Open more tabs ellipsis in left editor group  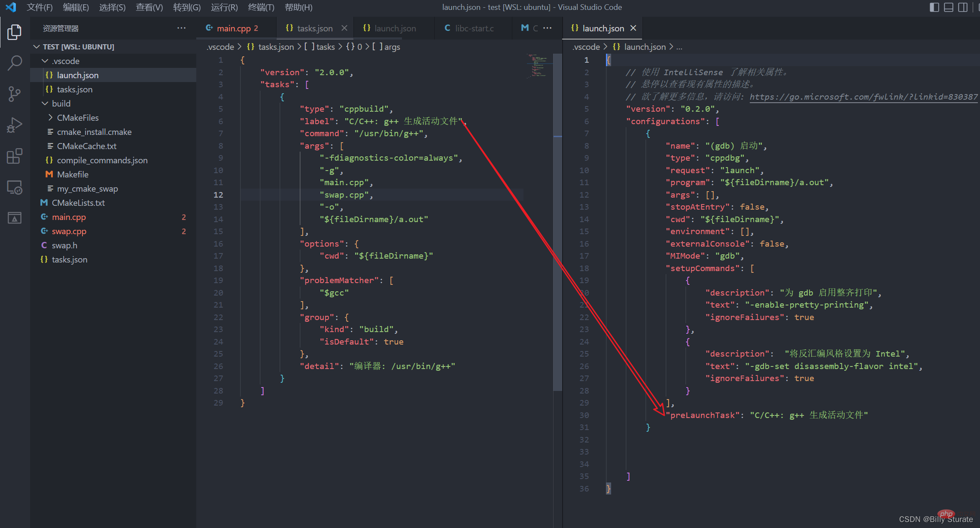tap(547, 28)
